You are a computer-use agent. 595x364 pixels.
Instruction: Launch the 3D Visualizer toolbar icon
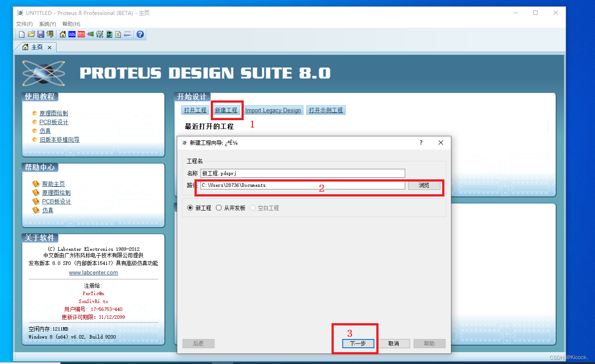point(91,34)
